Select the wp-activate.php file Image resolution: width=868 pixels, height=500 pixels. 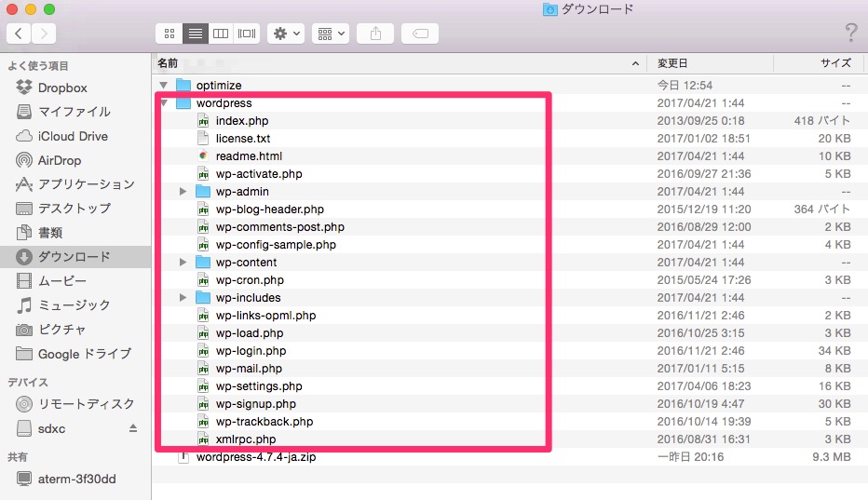[259, 174]
